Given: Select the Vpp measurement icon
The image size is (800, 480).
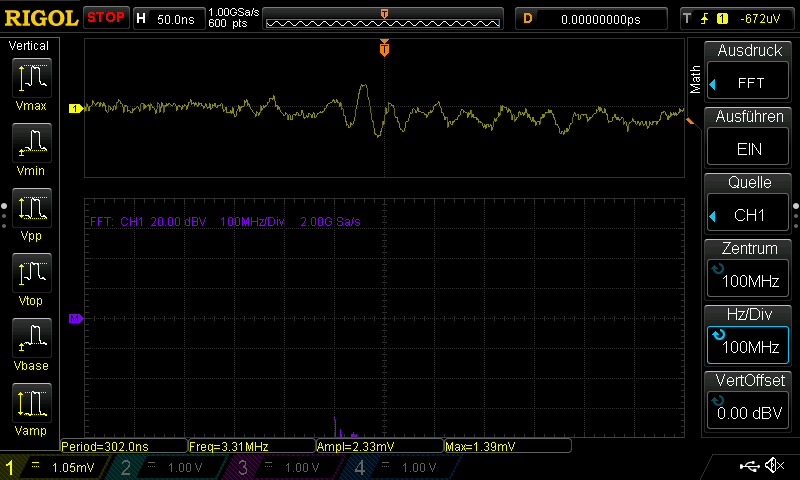Looking at the screenshot, I should click(32, 208).
